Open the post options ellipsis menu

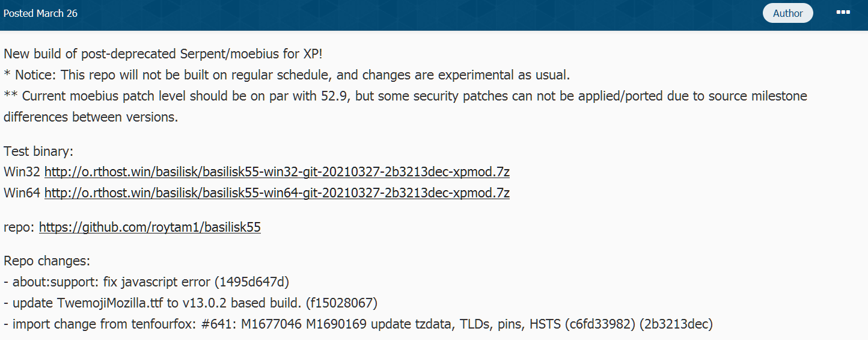(843, 13)
